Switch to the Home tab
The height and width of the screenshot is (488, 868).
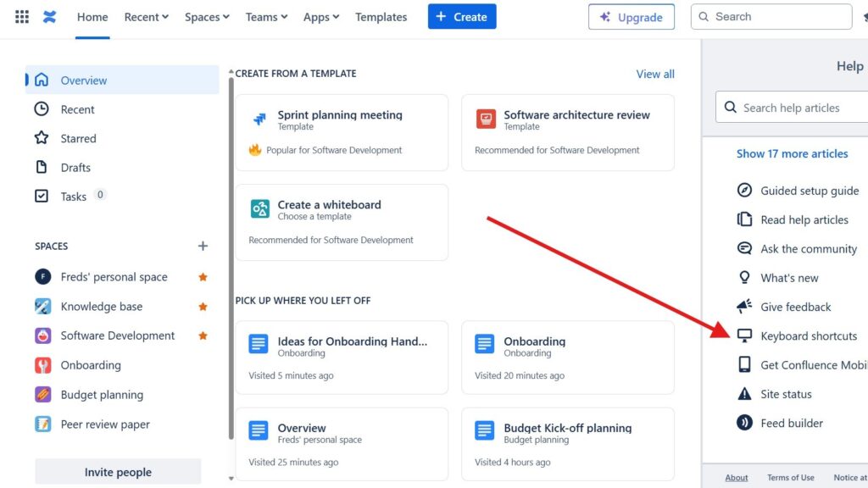pos(92,16)
